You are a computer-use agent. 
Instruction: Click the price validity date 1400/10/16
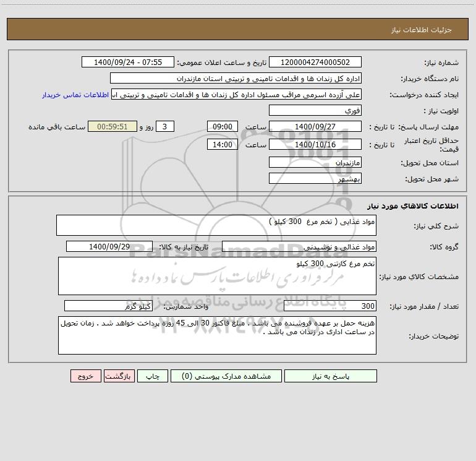tap(315, 144)
